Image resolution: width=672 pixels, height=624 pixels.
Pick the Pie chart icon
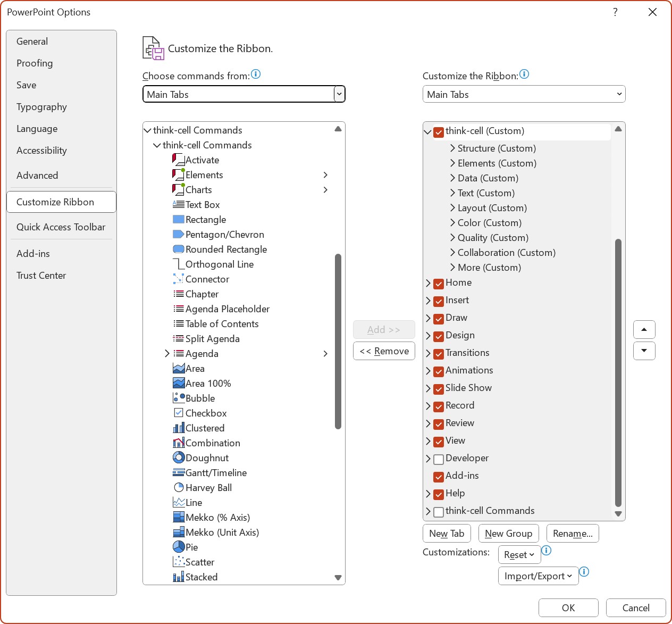178,547
